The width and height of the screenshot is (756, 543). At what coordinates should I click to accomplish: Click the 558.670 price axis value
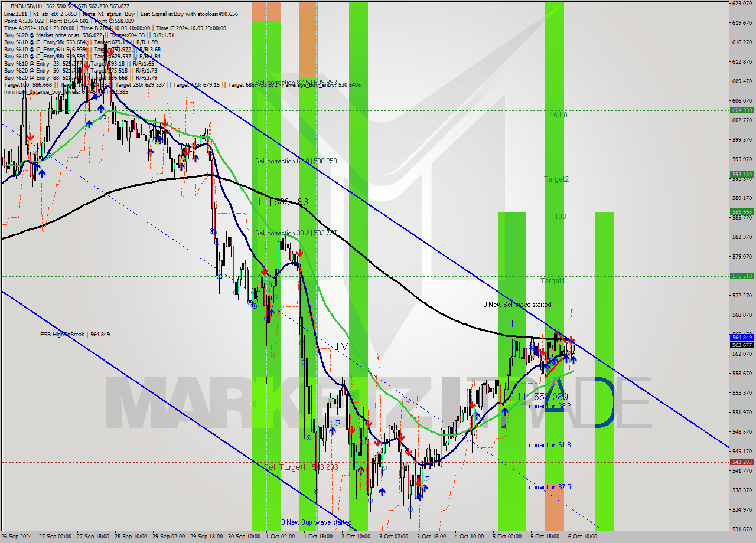[x=742, y=374]
